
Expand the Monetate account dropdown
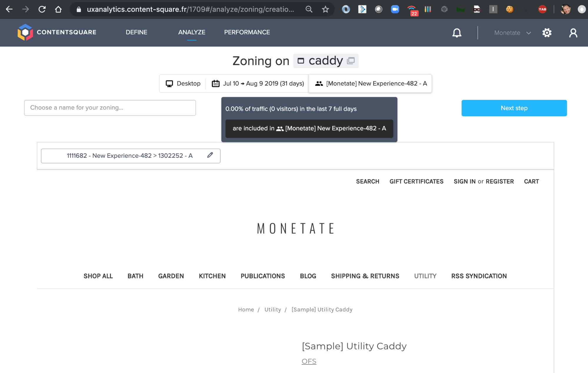pos(512,33)
